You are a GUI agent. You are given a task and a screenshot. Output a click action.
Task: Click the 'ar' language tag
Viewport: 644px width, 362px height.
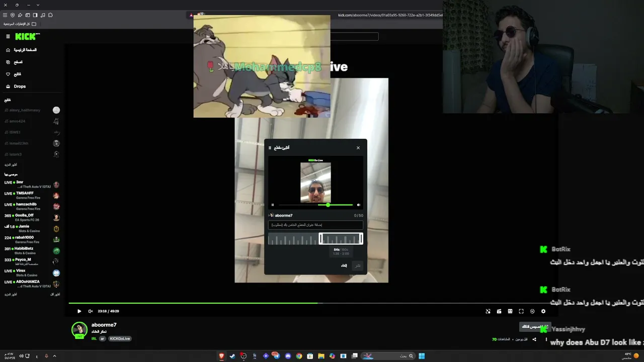[103, 339]
